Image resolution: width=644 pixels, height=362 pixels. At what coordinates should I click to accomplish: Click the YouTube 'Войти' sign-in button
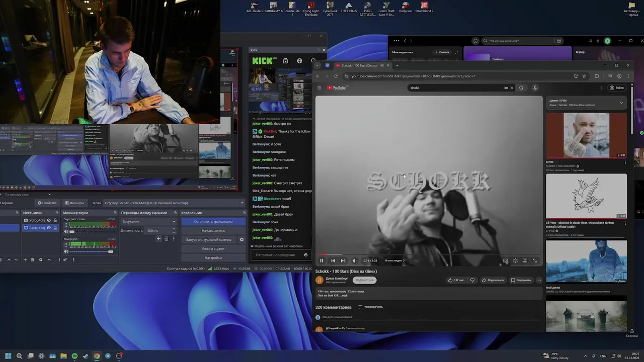point(617,88)
